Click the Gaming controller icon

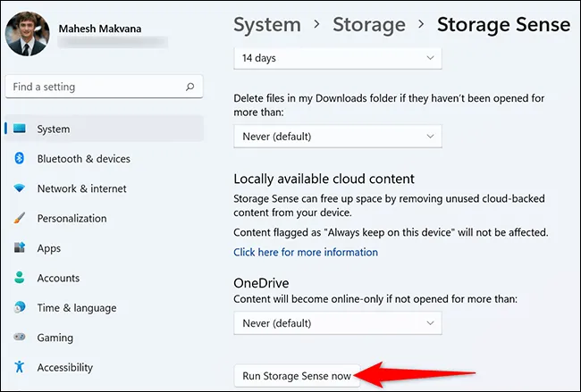tap(18, 338)
